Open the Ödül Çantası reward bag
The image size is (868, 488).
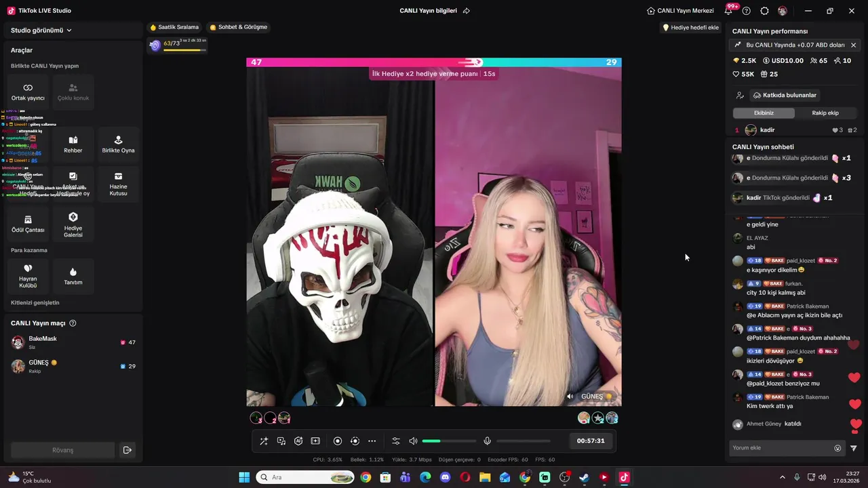coord(28,224)
